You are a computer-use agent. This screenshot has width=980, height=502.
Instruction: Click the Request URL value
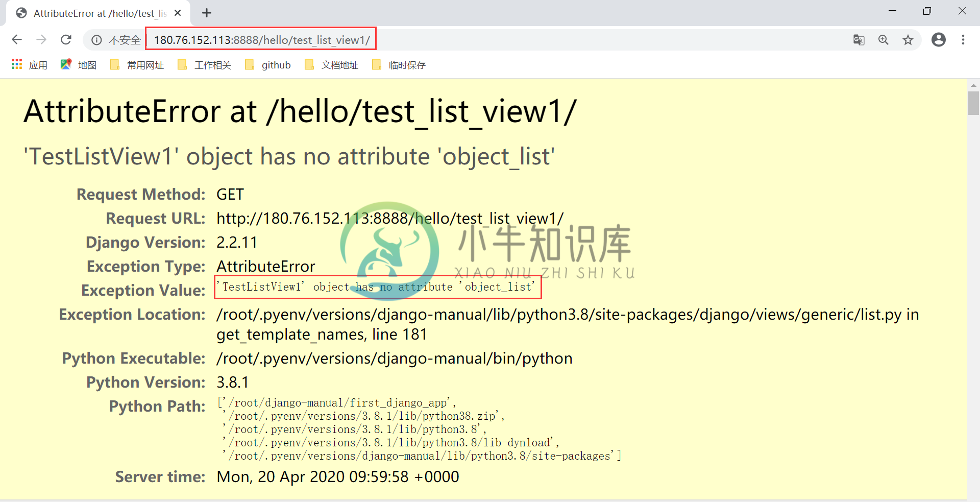point(390,219)
